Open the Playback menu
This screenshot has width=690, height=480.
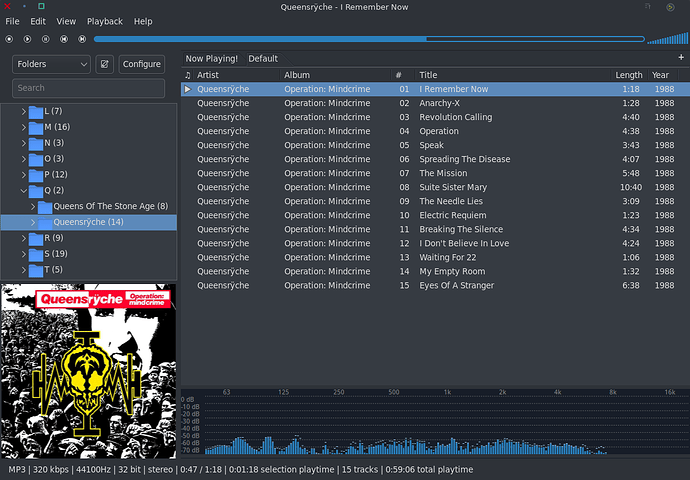click(x=104, y=21)
